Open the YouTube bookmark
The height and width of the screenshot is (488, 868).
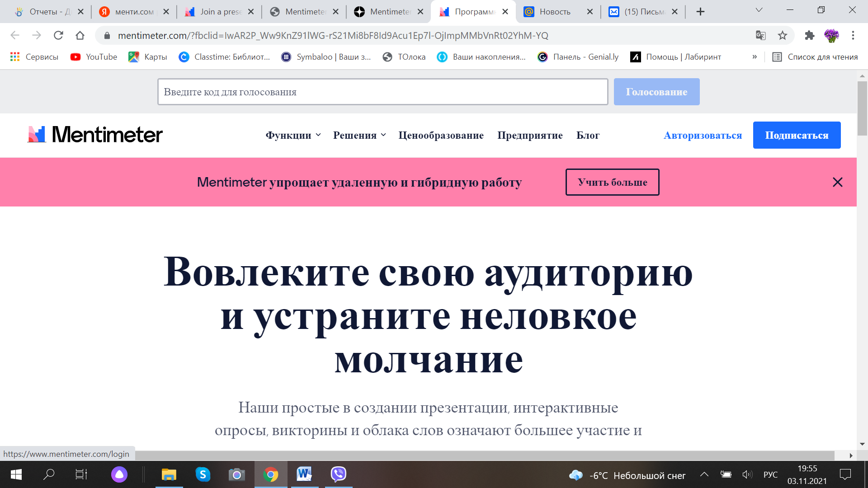pos(94,57)
